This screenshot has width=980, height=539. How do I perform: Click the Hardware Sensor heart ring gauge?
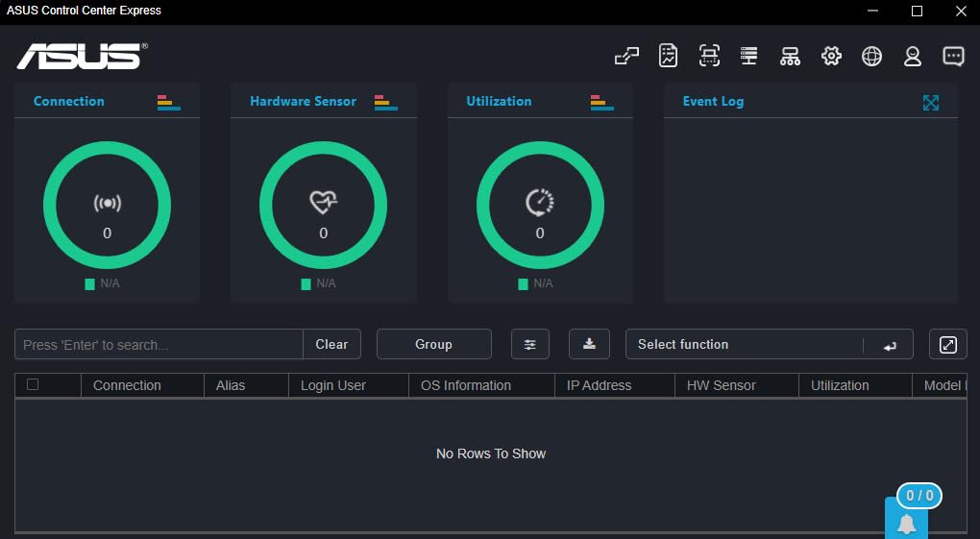point(323,205)
